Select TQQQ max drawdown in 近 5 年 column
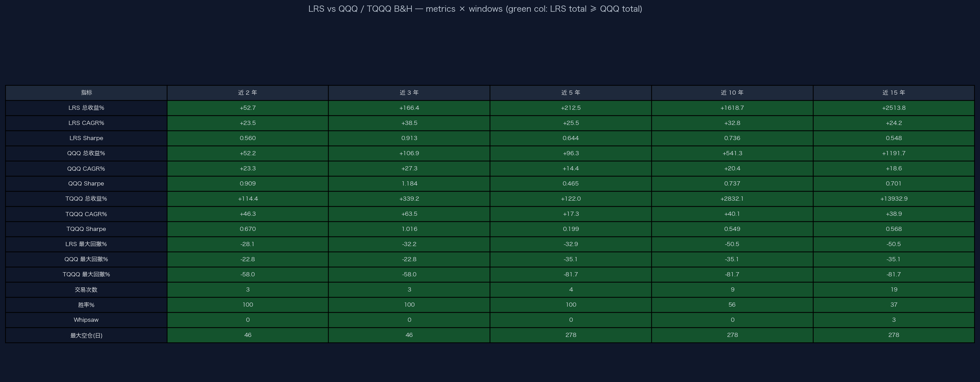The image size is (980, 382). pyautogui.click(x=571, y=274)
